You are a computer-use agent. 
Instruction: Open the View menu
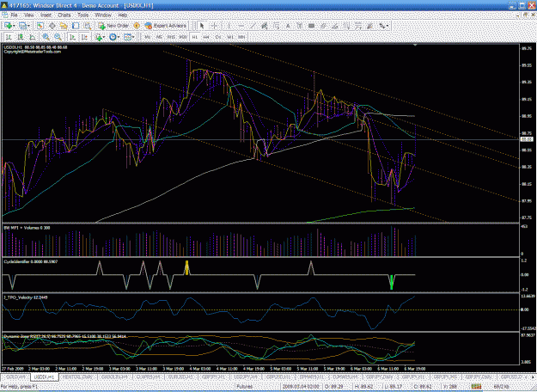pos(28,15)
